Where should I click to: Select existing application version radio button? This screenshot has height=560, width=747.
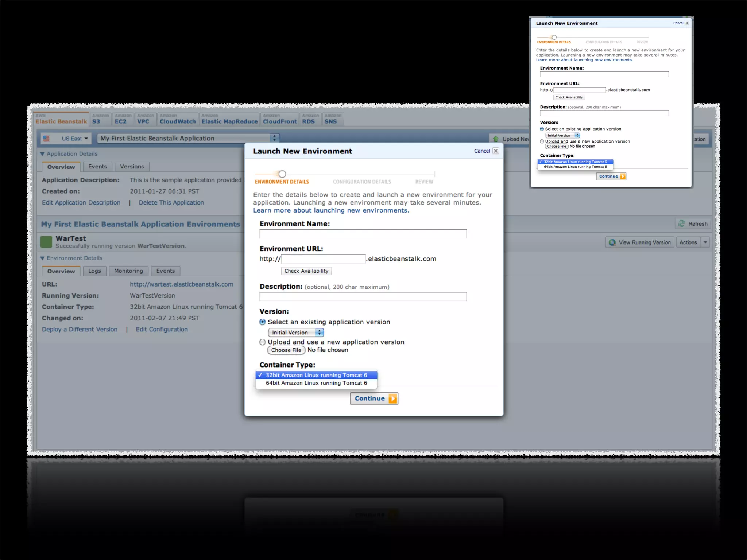(x=263, y=322)
